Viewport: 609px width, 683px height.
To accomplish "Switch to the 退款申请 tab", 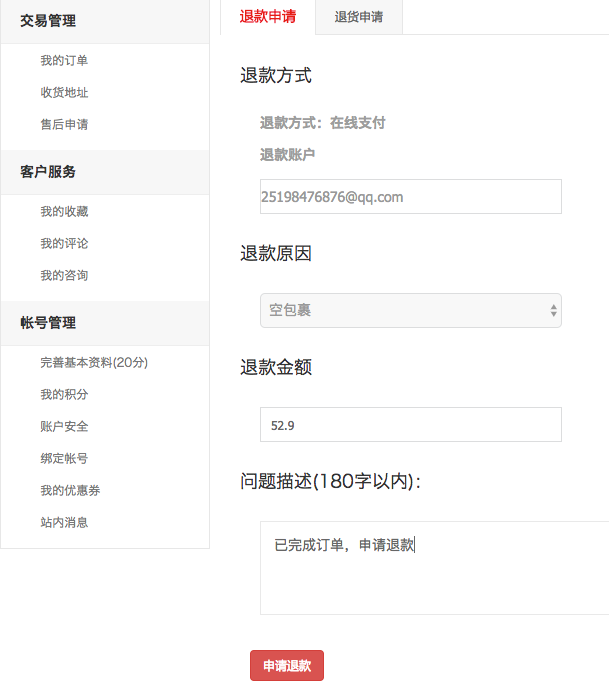I will tap(267, 17).
